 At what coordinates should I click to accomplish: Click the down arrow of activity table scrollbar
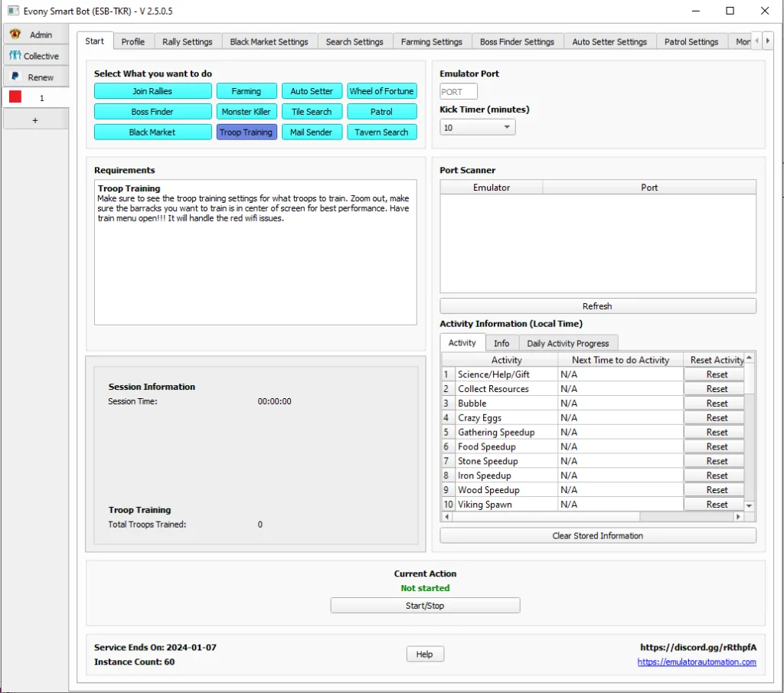pos(750,505)
